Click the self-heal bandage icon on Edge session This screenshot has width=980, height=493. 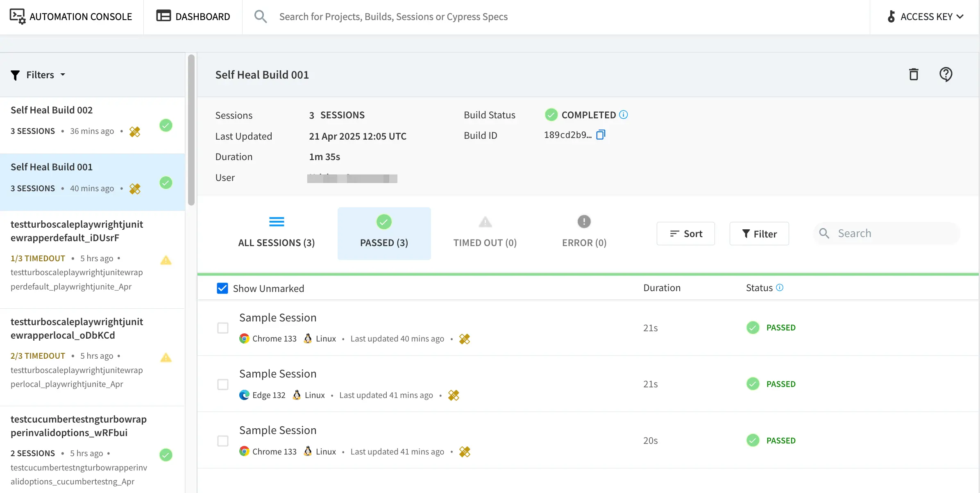tap(453, 395)
